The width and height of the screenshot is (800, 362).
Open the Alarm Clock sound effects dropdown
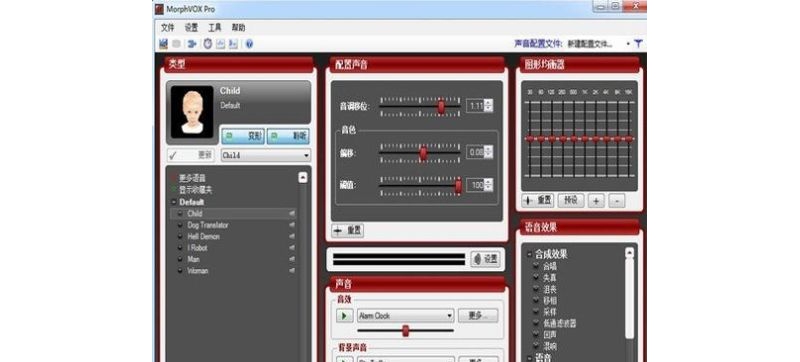pos(406,316)
